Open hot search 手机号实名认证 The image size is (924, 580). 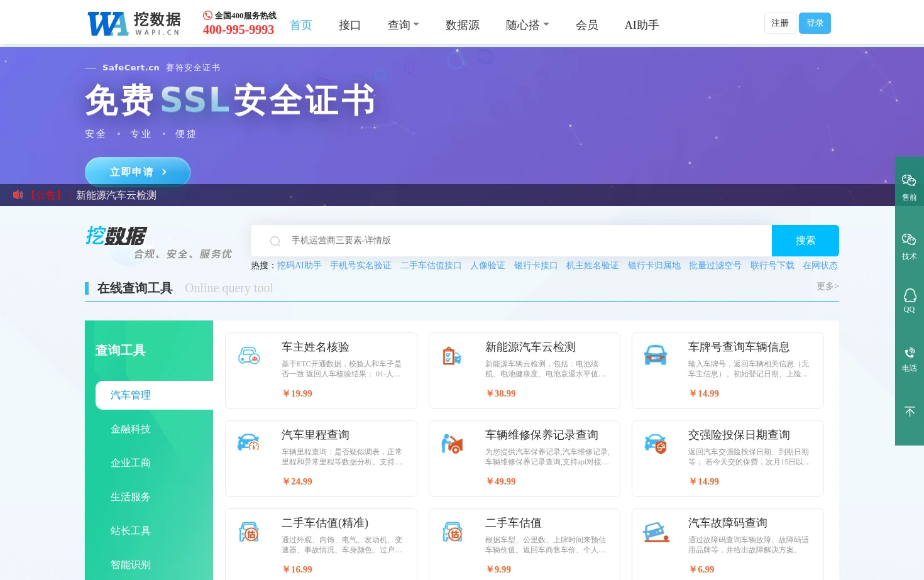click(361, 266)
